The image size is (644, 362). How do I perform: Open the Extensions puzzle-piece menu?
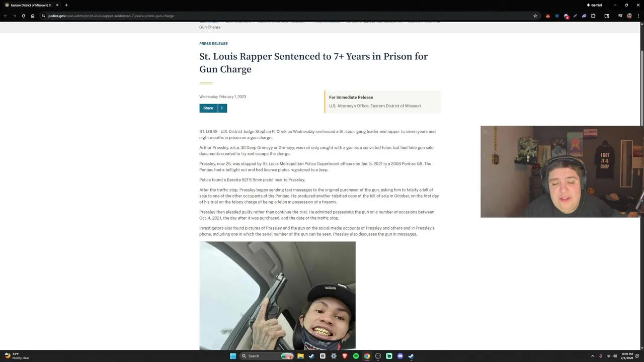[593, 16]
